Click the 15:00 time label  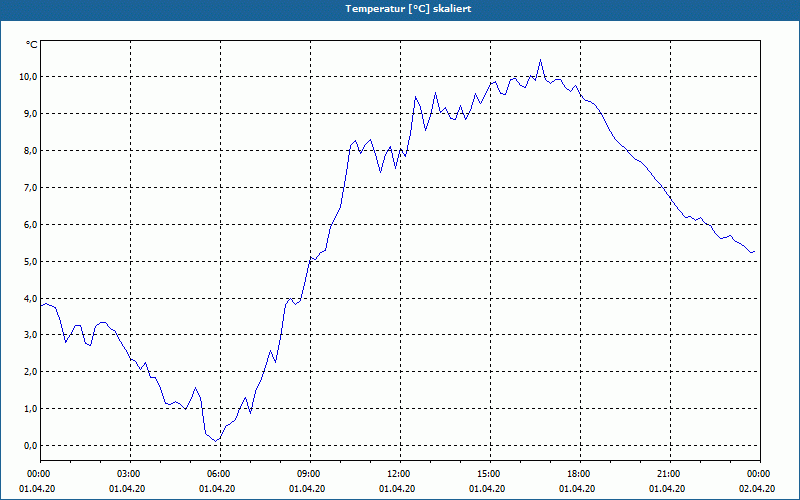pyautogui.click(x=490, y=474)
